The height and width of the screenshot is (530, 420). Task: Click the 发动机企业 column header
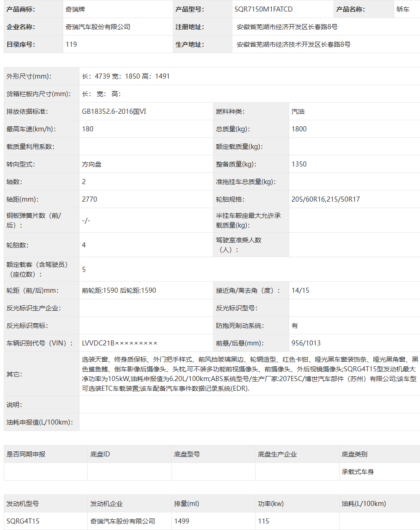tap(106, 504)
